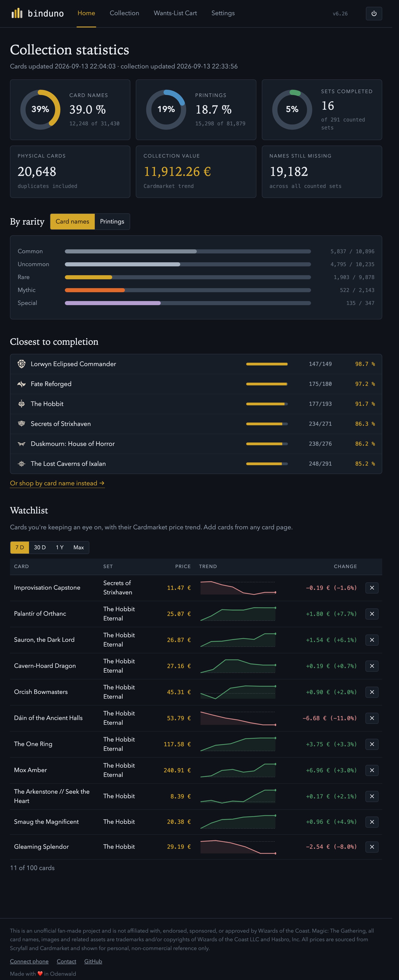Image resolution: width=399 pixels, height=980 pixels.
Task: Switch rarity view to Card names
Action: click(x=72, y=221)
